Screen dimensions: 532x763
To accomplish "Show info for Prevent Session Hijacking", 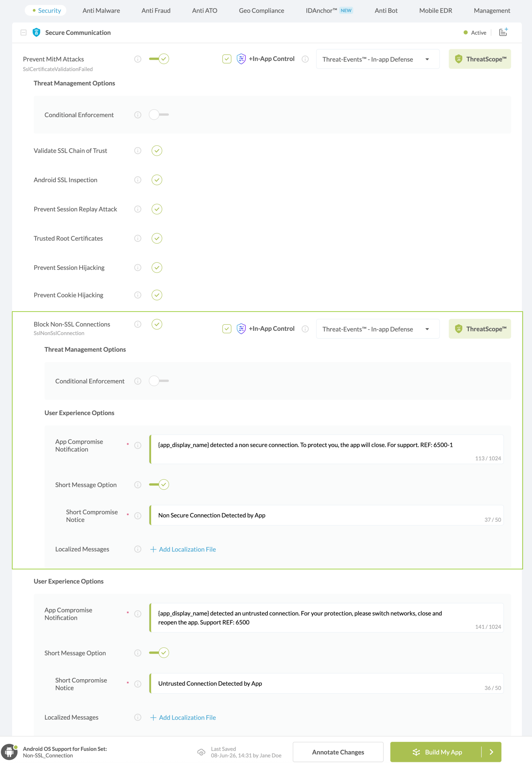I will [x=138, y=268].
